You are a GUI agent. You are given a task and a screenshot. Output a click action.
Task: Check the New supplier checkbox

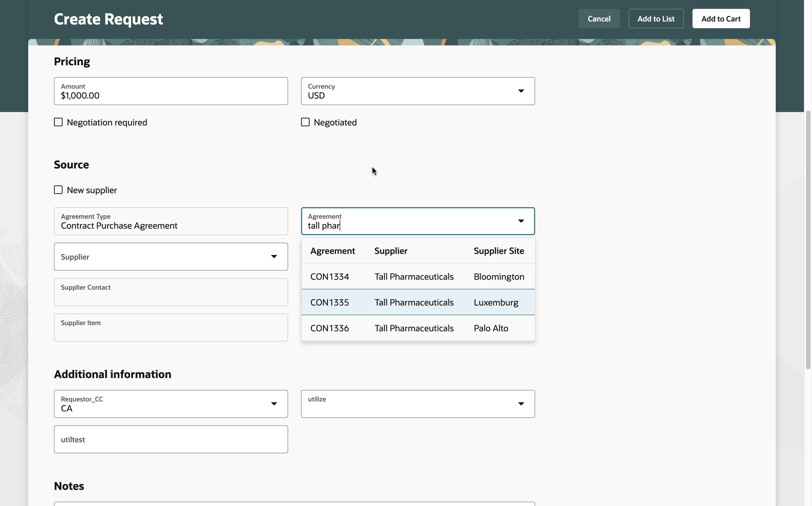pos(58,190)
